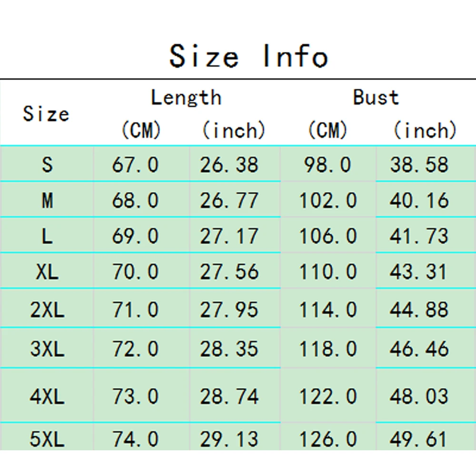The image size is (476, 476).
Task: Click the Size Info title
Action: 248,56
